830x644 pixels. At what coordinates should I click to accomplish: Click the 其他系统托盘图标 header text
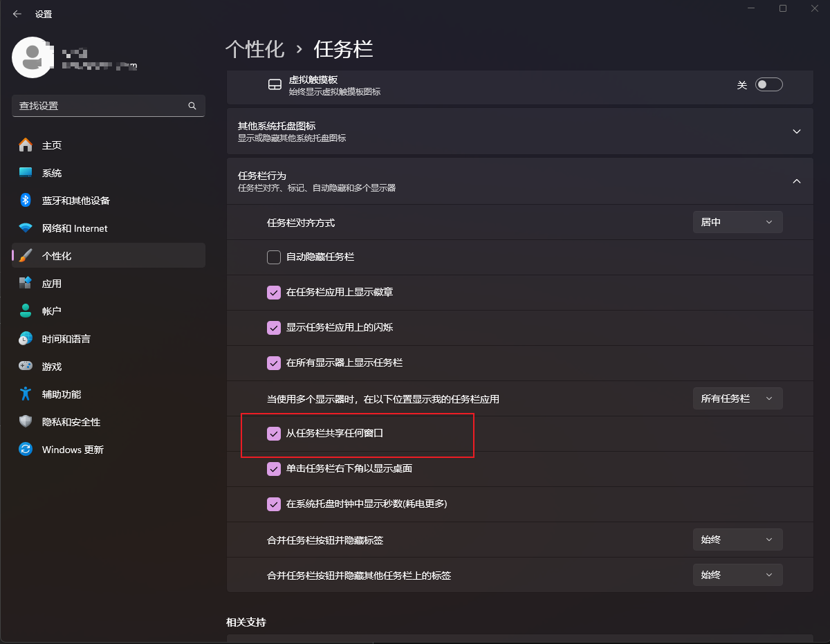click(x=277, y=126)
